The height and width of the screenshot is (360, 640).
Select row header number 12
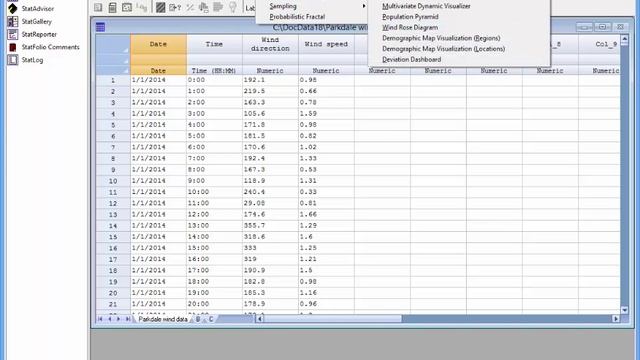pyautogui.click(x=113, y=203)
